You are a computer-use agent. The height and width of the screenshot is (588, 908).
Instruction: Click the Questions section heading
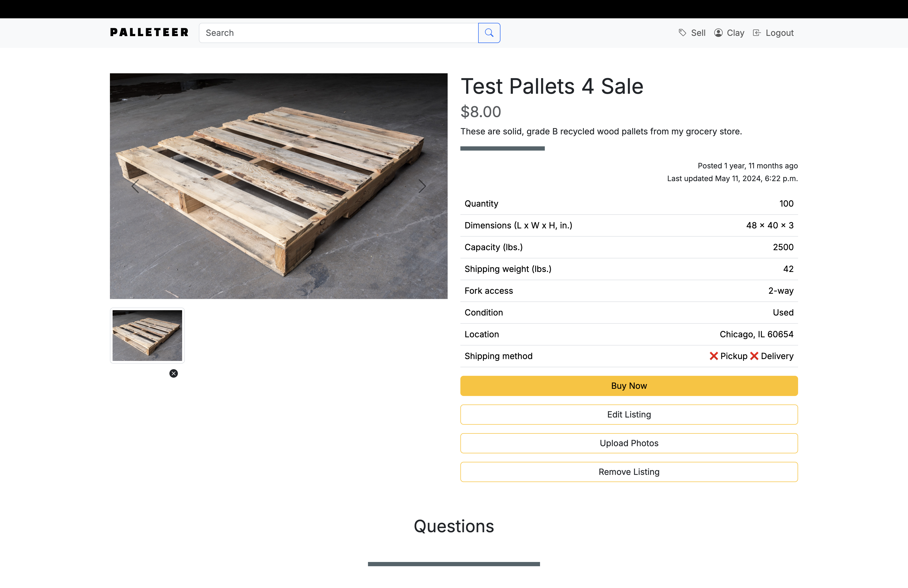(x=454, y=526)
